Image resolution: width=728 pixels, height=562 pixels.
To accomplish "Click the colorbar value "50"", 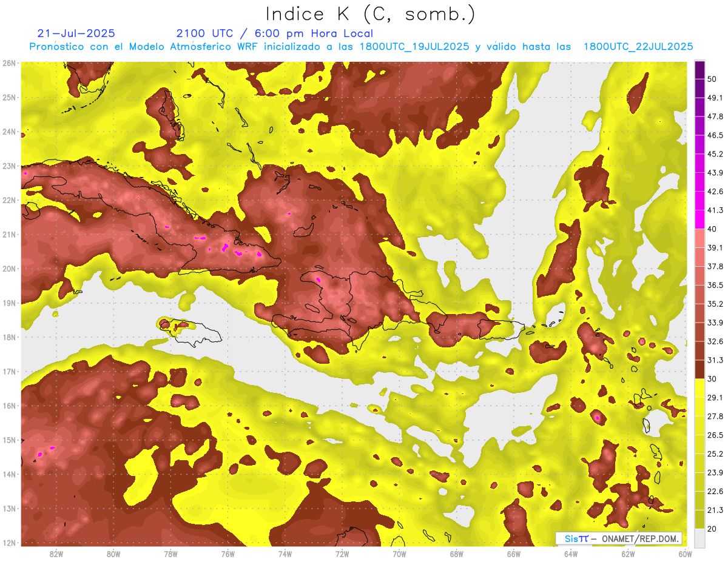I will (712, 79).
